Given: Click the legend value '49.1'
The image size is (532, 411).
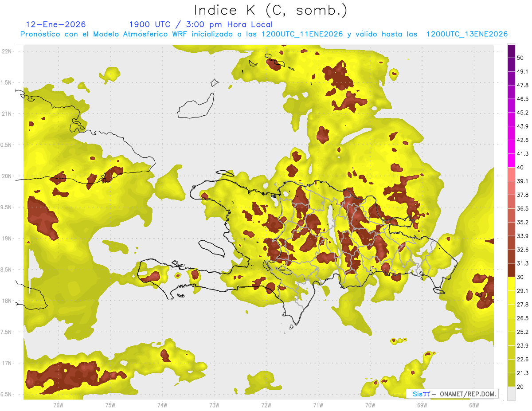Looking at the screenshot, I should pos(523,71).
